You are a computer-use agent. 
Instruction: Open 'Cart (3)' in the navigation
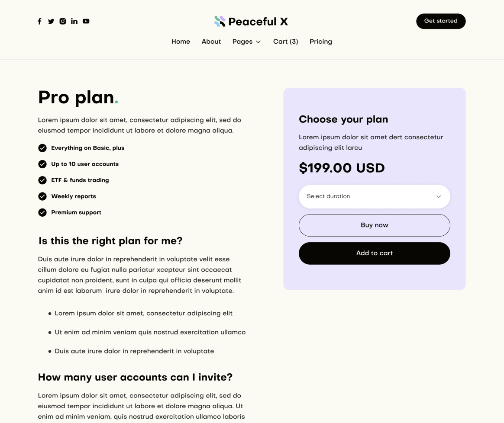285,42
